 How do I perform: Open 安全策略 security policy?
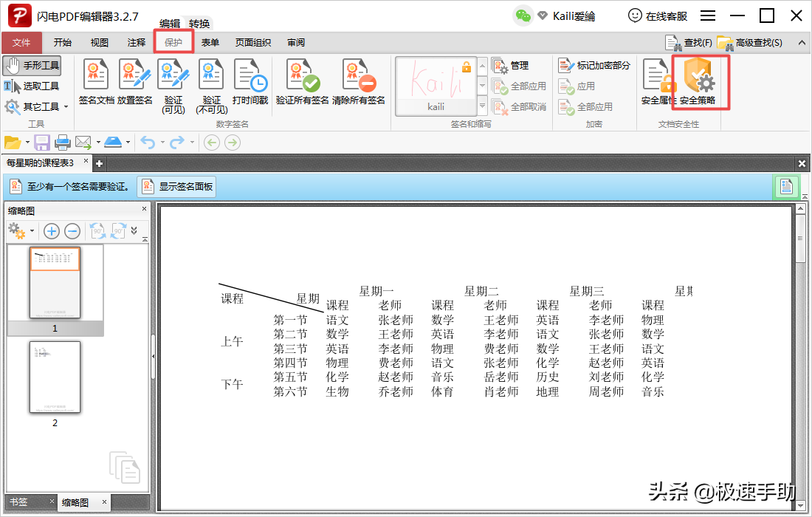tap(698, 82)
